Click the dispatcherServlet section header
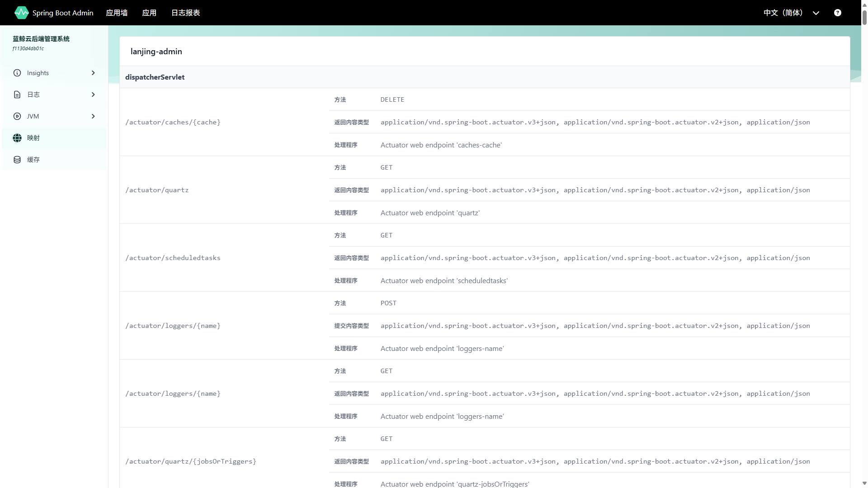The height and width of the screenshot is (488, 868). 155,77
